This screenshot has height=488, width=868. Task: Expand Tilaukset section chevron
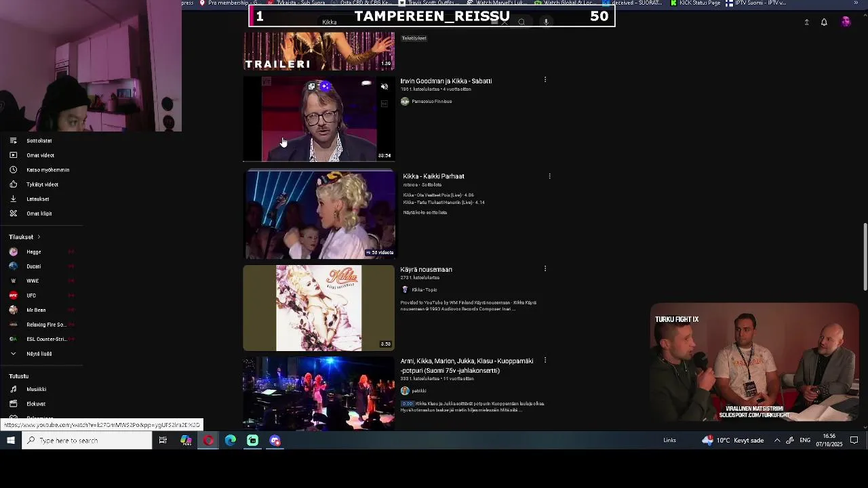point(39,237)
